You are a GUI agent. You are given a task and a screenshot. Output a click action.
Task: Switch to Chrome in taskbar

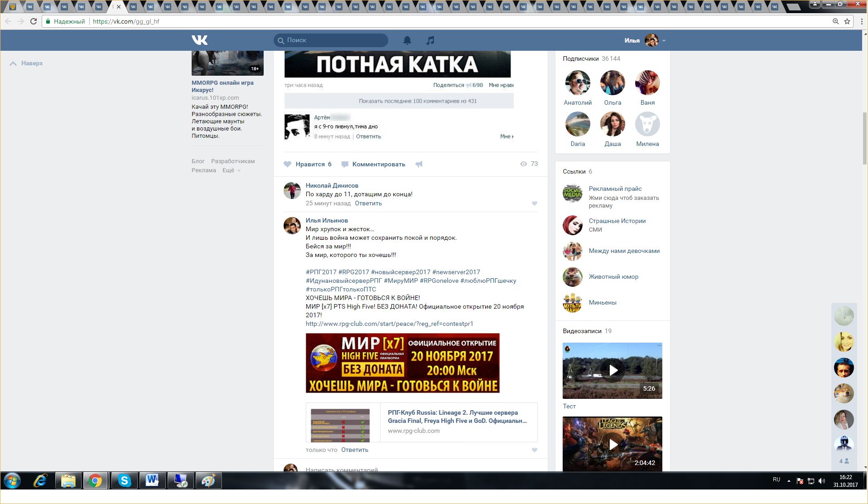tap(96, 480)
